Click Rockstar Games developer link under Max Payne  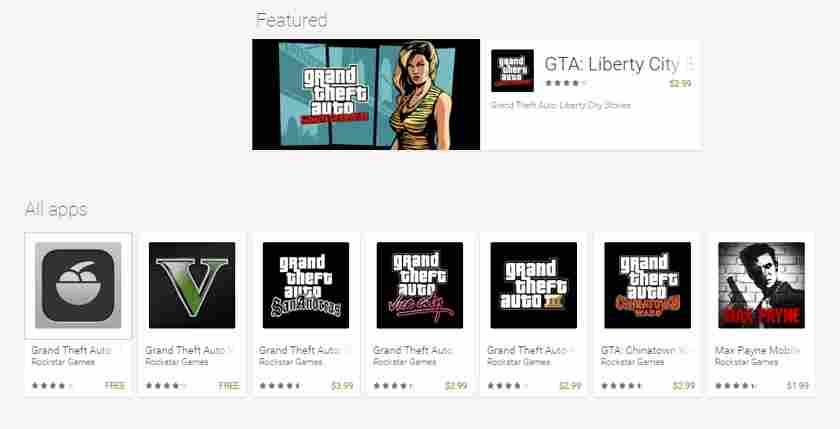746,363
